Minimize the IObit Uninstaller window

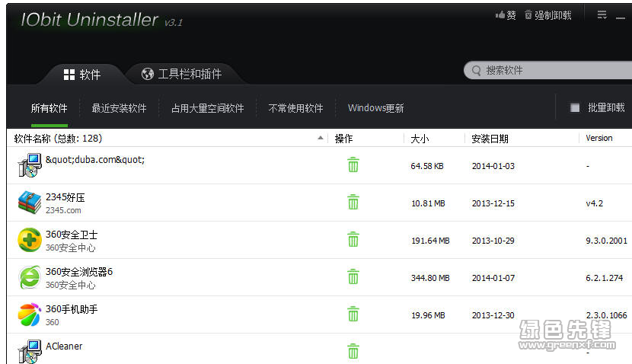pos(621,18)
